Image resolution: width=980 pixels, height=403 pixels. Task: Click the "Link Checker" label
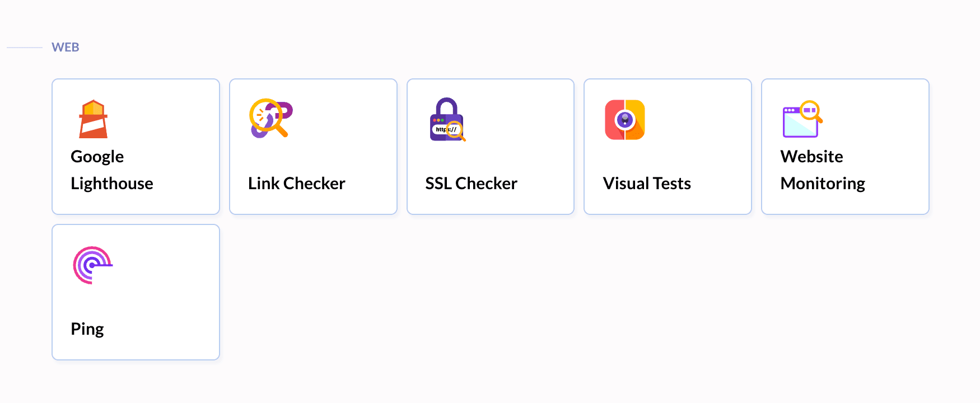[296, 183]
